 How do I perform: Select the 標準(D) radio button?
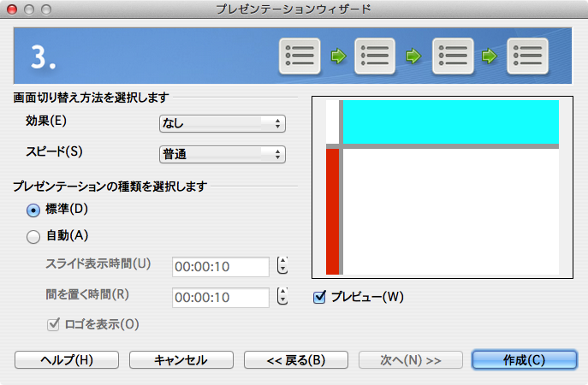coord(33,210)
